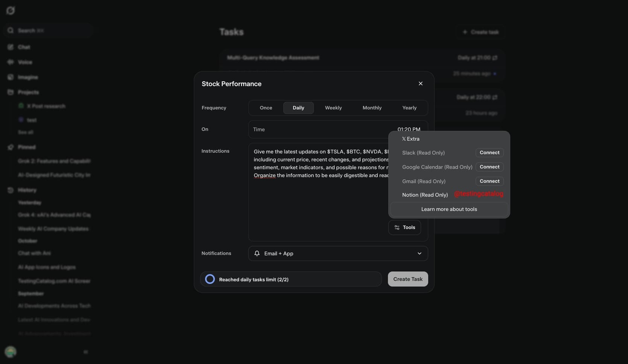Click Create task button on Tasks page

480,32
